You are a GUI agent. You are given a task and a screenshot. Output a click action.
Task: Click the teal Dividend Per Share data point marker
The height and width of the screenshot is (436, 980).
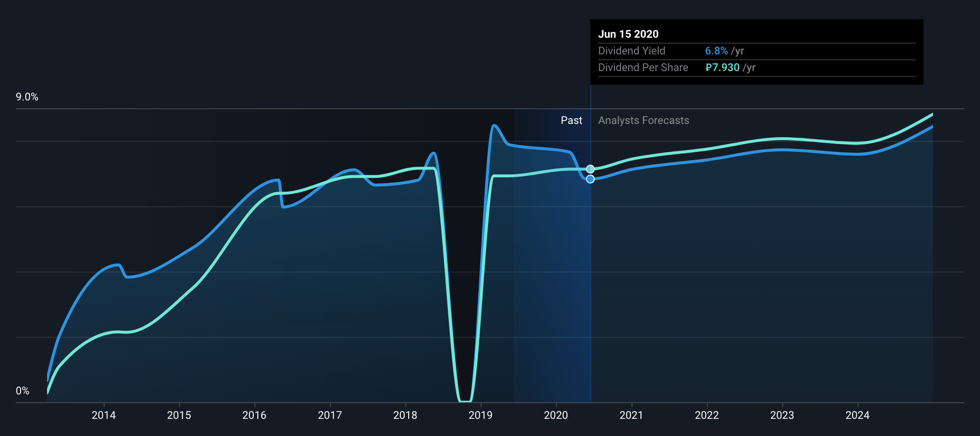(590, 169)
